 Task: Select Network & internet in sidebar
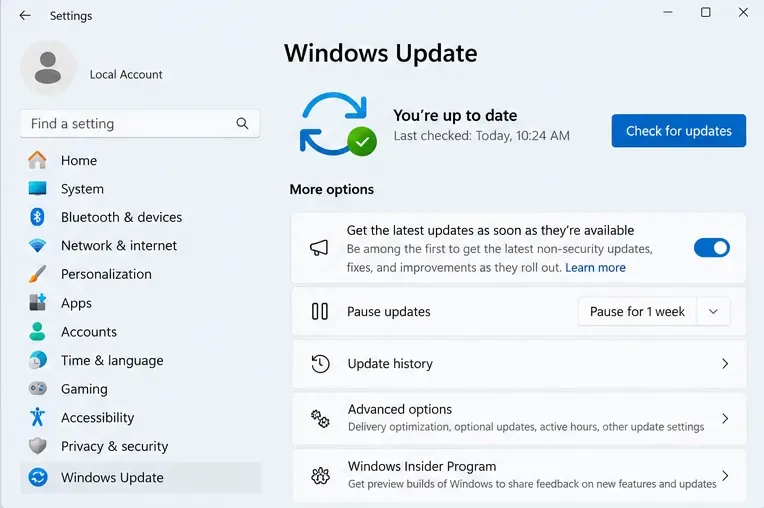pyautogui.click(x=119, y=245)
